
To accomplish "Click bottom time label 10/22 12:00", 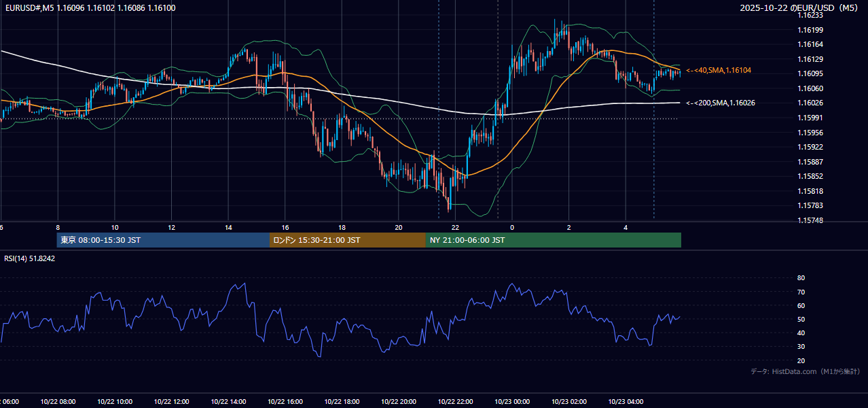I will pyautogui.click(x=171, y=402).
